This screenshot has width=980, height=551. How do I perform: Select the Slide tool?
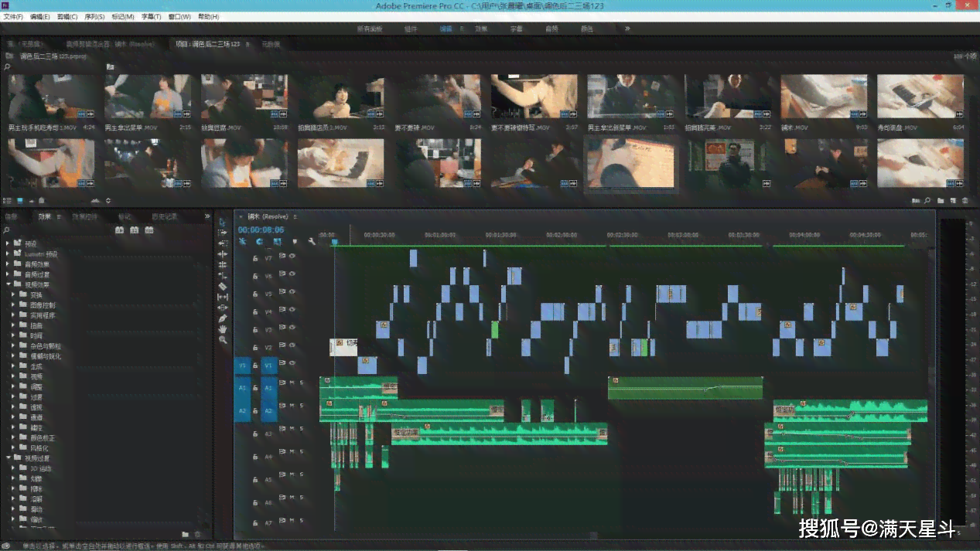pos(223,308)
